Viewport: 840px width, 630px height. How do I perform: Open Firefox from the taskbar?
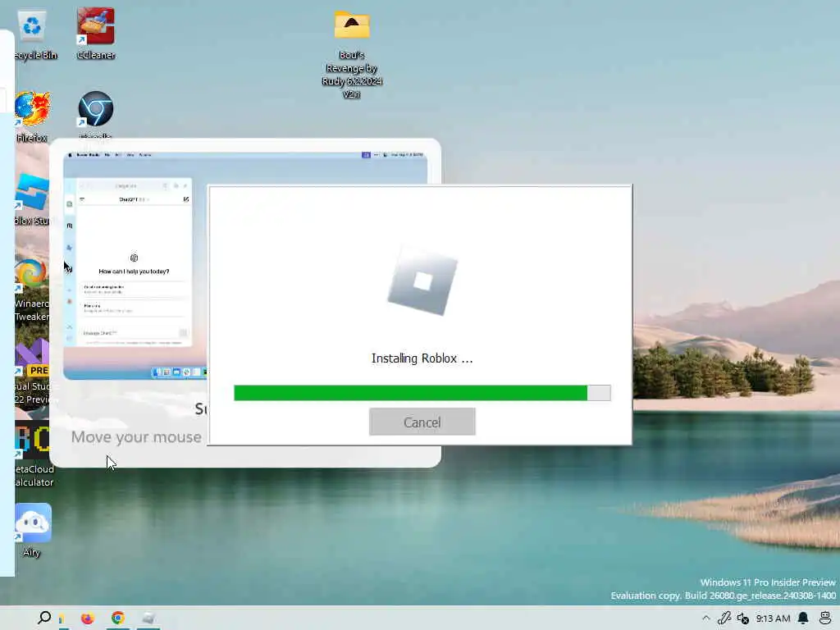click(x=87, y=619)
